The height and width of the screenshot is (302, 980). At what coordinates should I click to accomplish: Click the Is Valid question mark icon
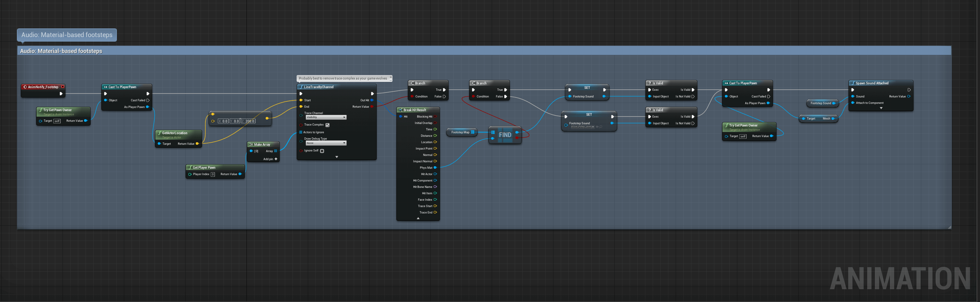(650, 83)
